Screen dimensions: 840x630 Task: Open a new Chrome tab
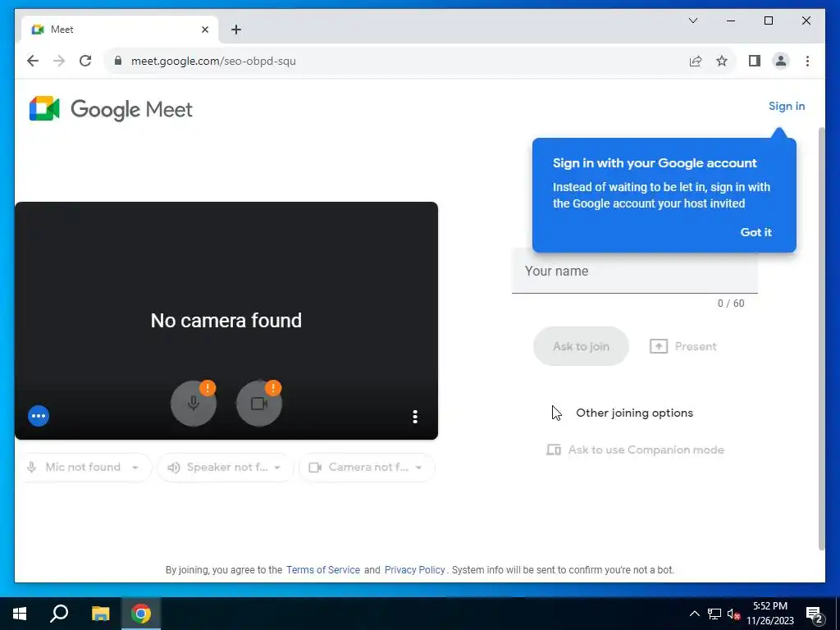tap(236, 30)
